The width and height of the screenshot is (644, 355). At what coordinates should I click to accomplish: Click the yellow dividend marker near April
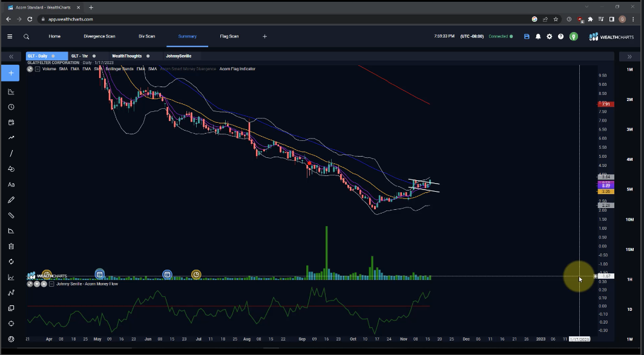[x=47, y=274]
